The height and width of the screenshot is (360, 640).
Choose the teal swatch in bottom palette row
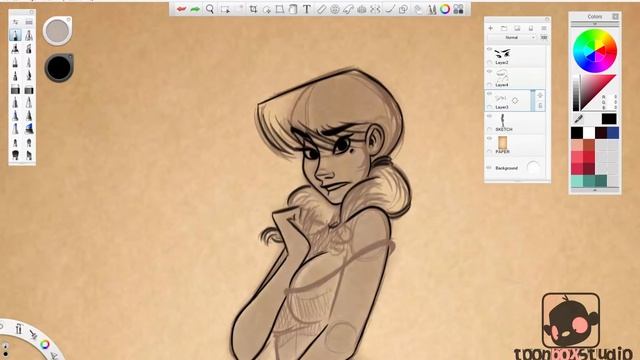[589, 181]
